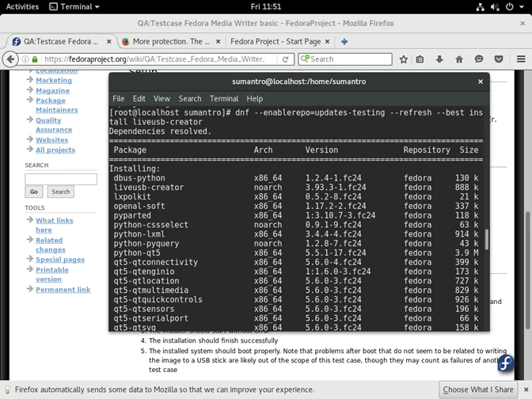The height and width of the screenshot is (399, 532).
Task: Open the Terminal menu in terminal menubar
Action: (x=224, y=99)
